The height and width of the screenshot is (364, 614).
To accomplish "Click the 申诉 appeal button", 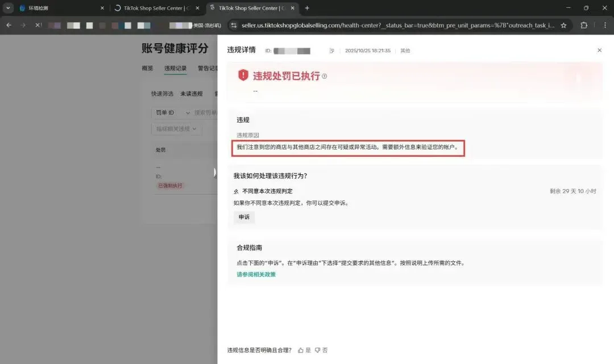I will [x=244, y=217].
